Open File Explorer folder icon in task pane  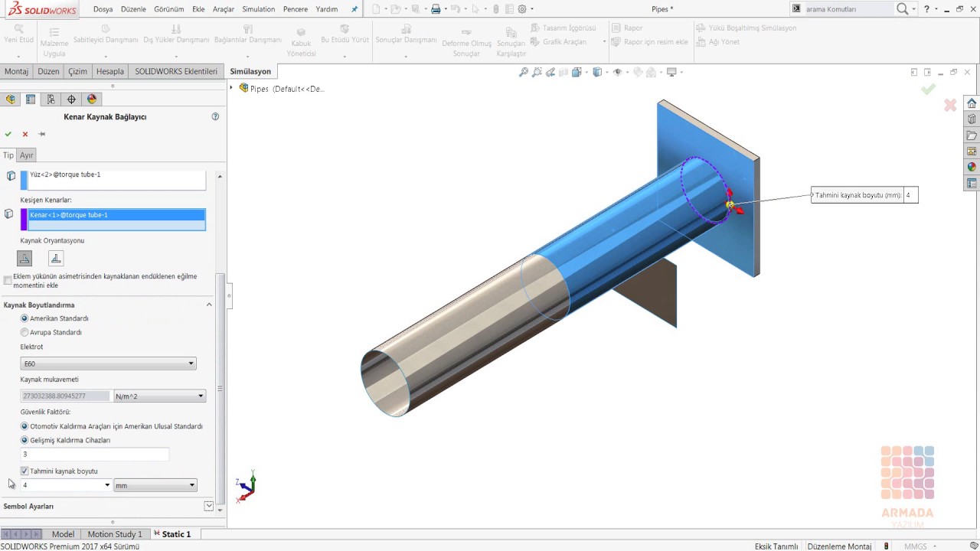pyautogui.click(x=972, y=135)
